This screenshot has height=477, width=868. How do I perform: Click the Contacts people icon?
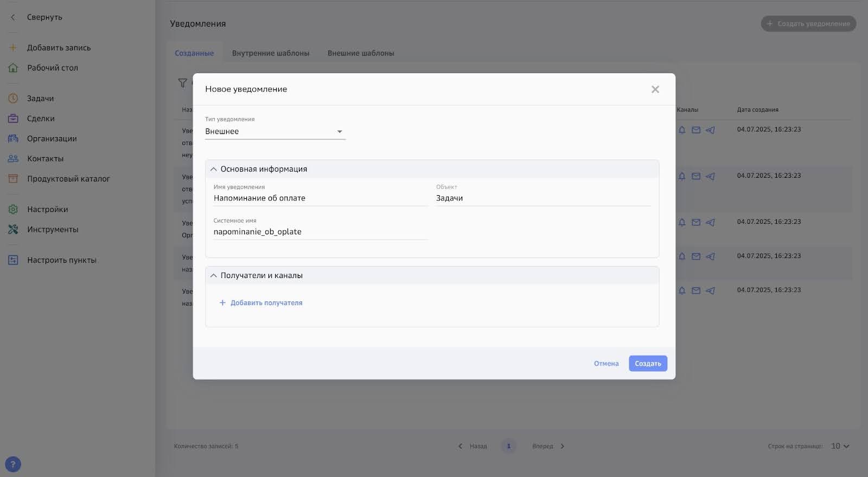pos(13,158)
